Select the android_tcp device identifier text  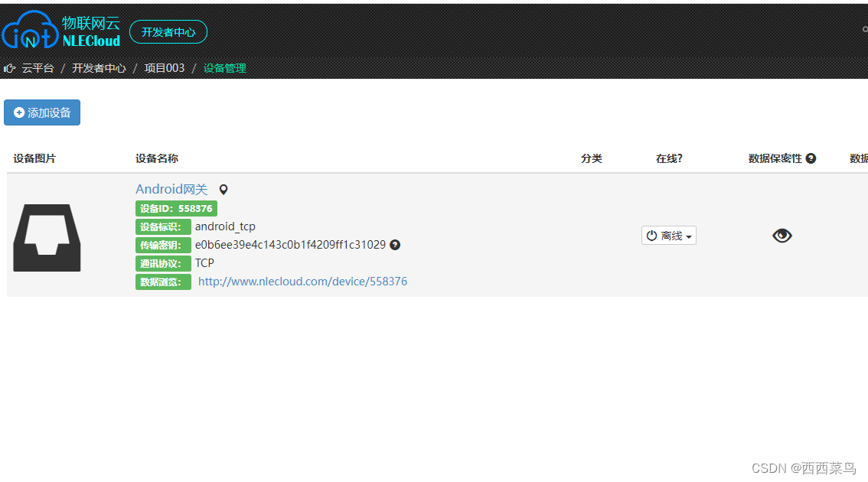[x=225, y=226]
